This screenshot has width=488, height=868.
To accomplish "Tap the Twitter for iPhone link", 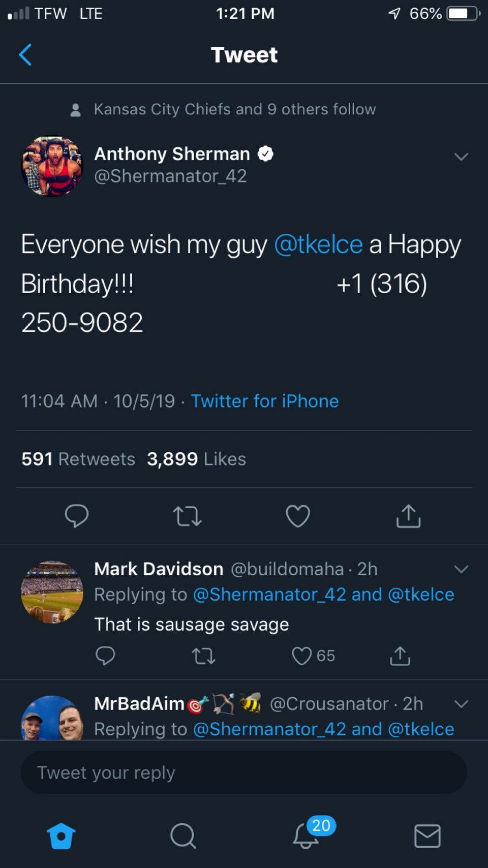I will tap(264, 401).
